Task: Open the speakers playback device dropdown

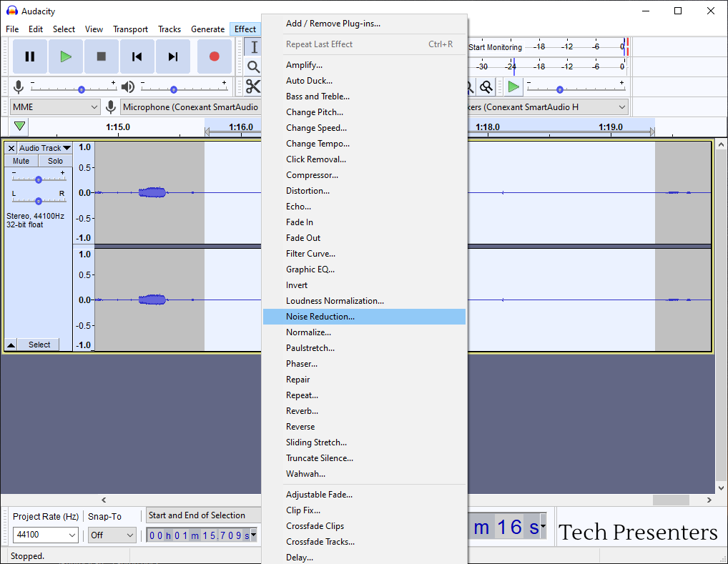Action: tap(548, 107)
